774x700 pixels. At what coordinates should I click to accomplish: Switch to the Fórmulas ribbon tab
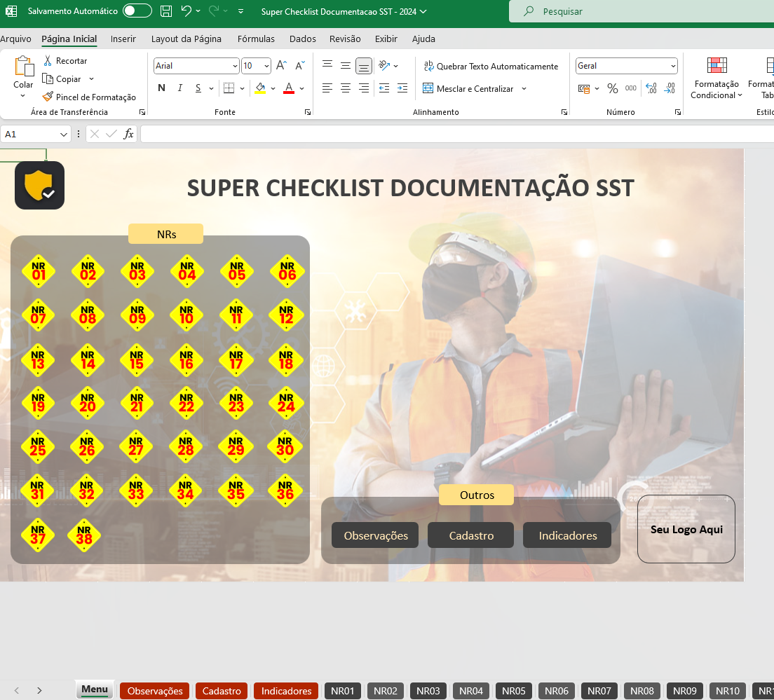pos(255,39)
